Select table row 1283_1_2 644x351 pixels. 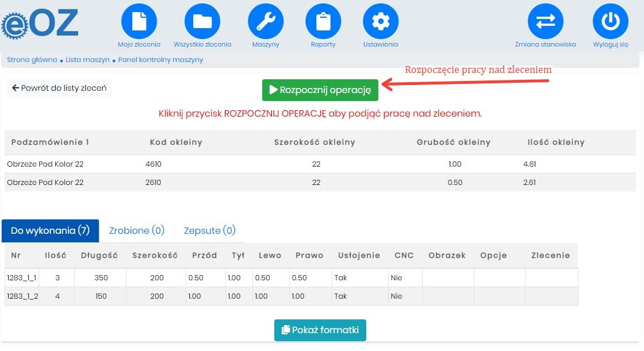(22, 296)
